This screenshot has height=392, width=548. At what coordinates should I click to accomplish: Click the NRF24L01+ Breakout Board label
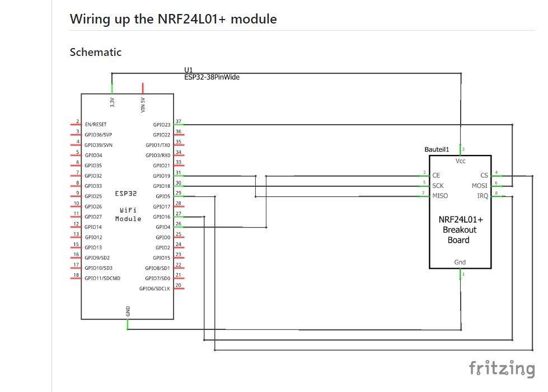(460, 230)
